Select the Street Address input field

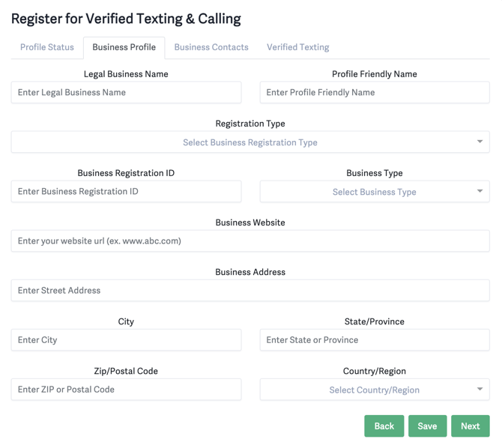point(250,291)
